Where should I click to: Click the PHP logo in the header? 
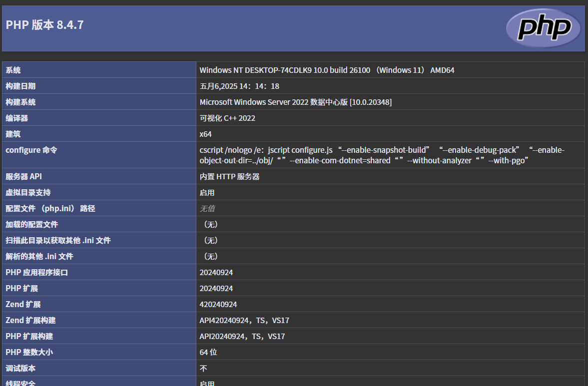[543, 28]
